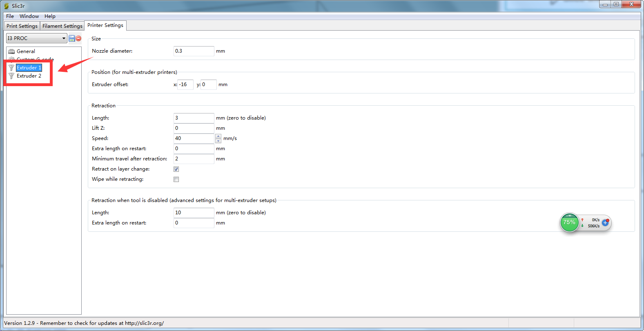Screen dimensions: 644x331
Task: Switch to the Print Settings tab
Action: (x=22, y=26)
